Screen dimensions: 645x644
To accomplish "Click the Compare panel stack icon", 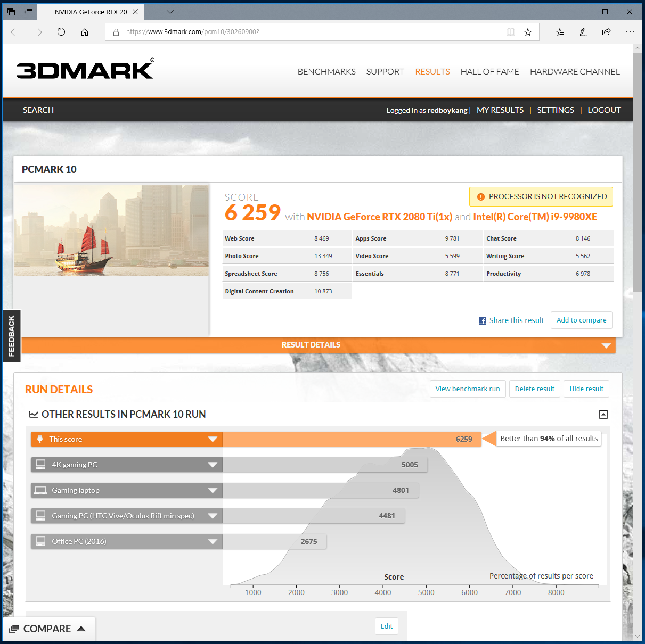I will 14,629.
